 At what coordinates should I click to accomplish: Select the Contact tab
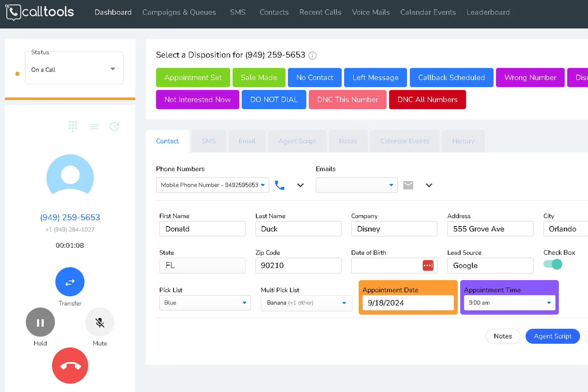(x=167, y=141)
